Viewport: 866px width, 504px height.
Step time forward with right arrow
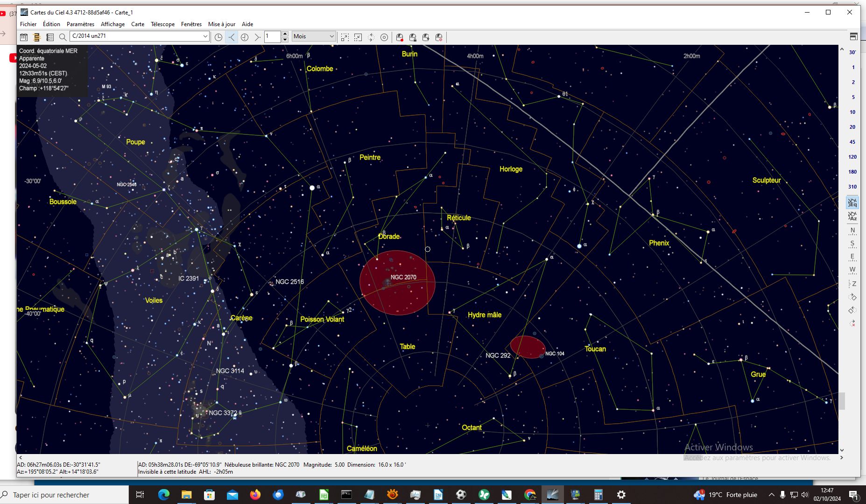pyautogui.click(x=257, y=37)
